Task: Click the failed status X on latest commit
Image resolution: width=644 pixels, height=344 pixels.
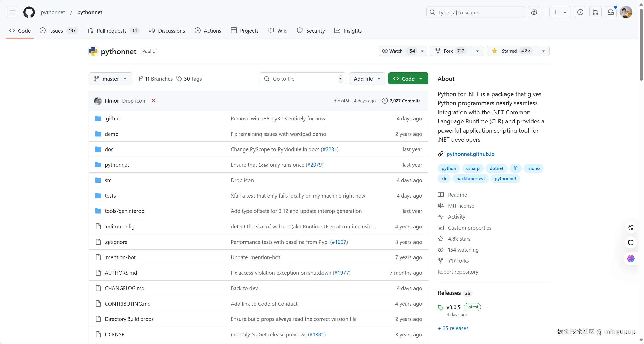Action: 153,101
